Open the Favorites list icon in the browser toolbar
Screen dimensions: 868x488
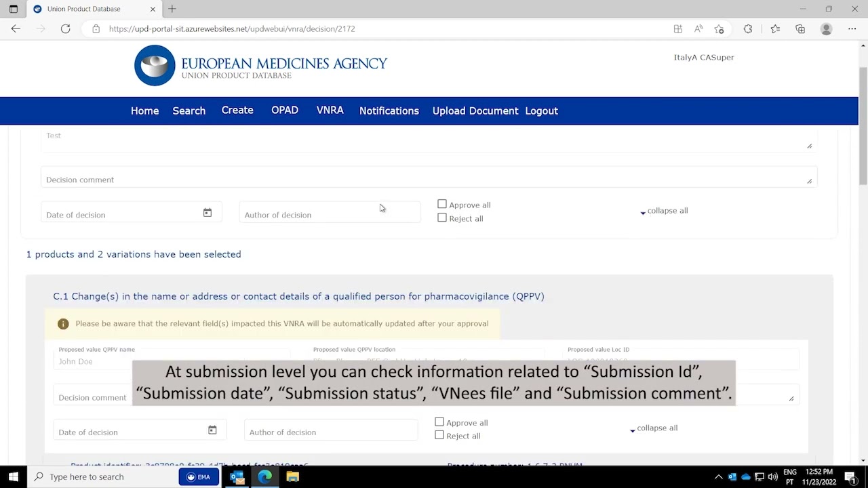point(775,28)
